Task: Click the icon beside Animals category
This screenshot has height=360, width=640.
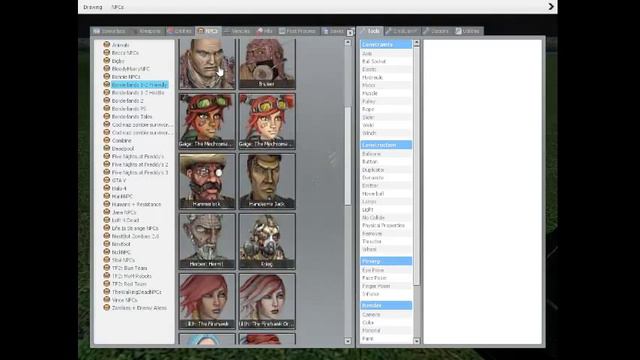Action: [x=107, y=44]
